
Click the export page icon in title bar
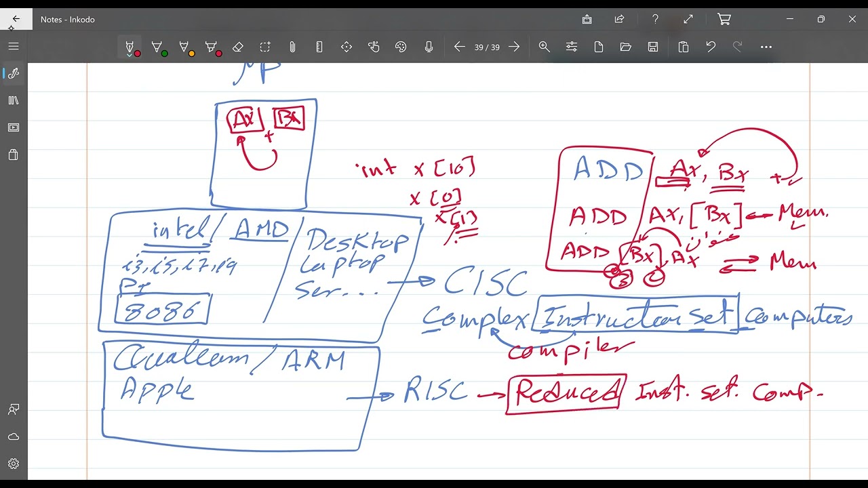click(587, 19)
